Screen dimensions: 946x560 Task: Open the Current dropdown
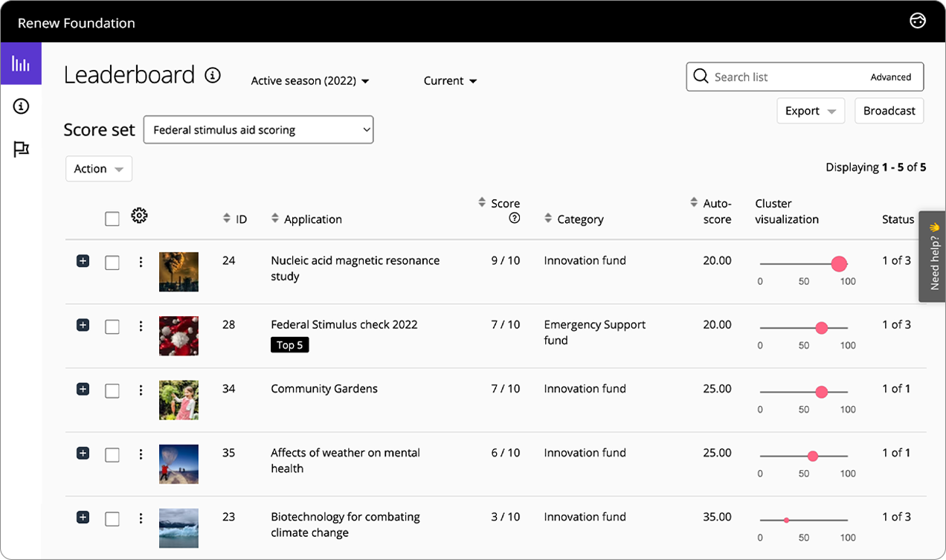click(449, 80)
